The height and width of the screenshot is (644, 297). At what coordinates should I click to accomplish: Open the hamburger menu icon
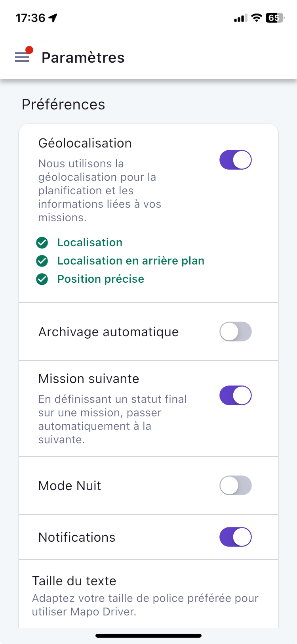[22, 57]
